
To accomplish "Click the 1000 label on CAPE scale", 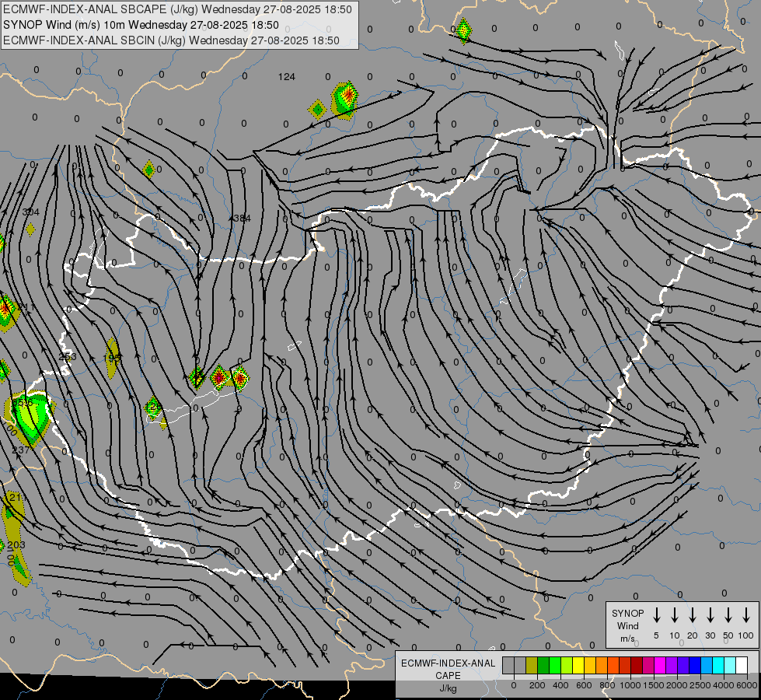I will coord(630,685).
